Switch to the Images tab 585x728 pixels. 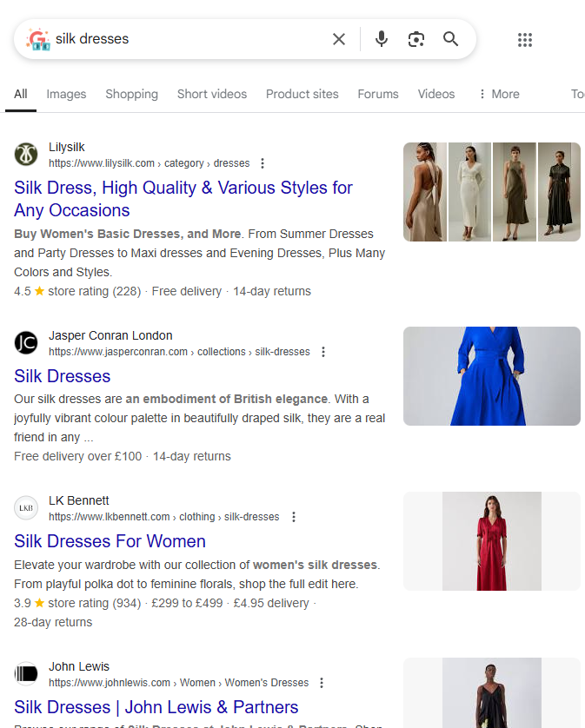click(66, 94)
